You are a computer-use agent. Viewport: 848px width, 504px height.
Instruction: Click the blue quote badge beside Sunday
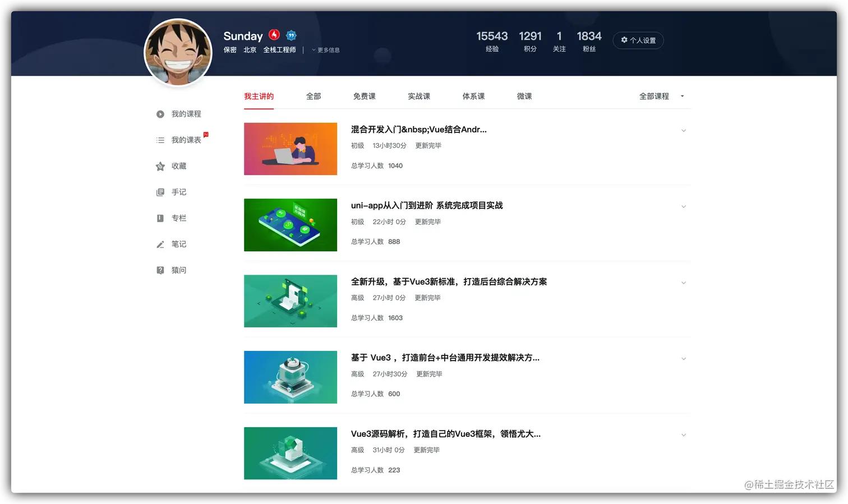pos(291,35)
